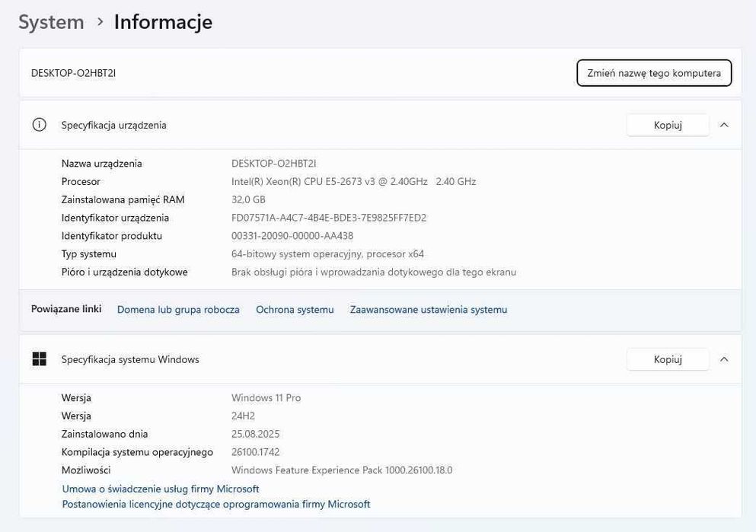The width and height of the screenshot is (756, 532).
Task: Select the Brak obsługi pióra value text
Action: tap(374, 272)
